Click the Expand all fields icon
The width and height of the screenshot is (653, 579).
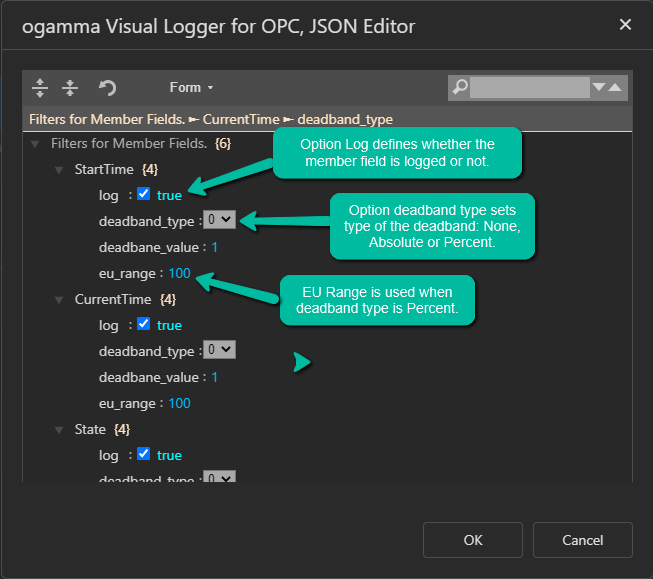pos(40,88)
